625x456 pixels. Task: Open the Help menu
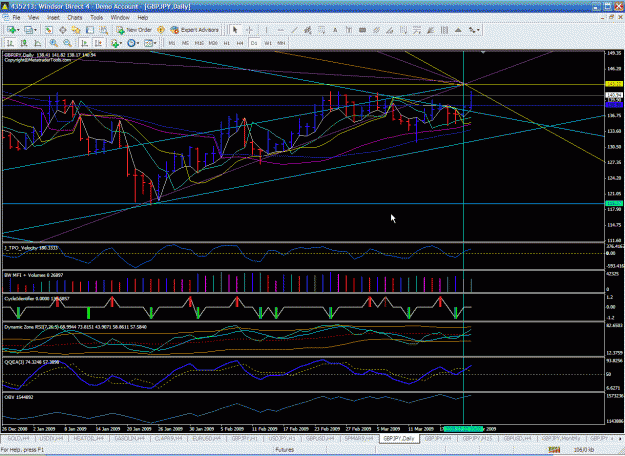point(143,18)
